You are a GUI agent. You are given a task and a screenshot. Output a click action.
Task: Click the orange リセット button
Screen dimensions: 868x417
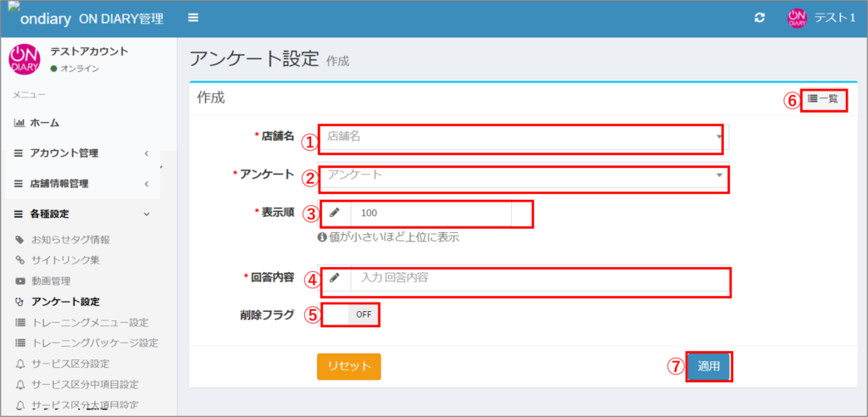[348, 366]
